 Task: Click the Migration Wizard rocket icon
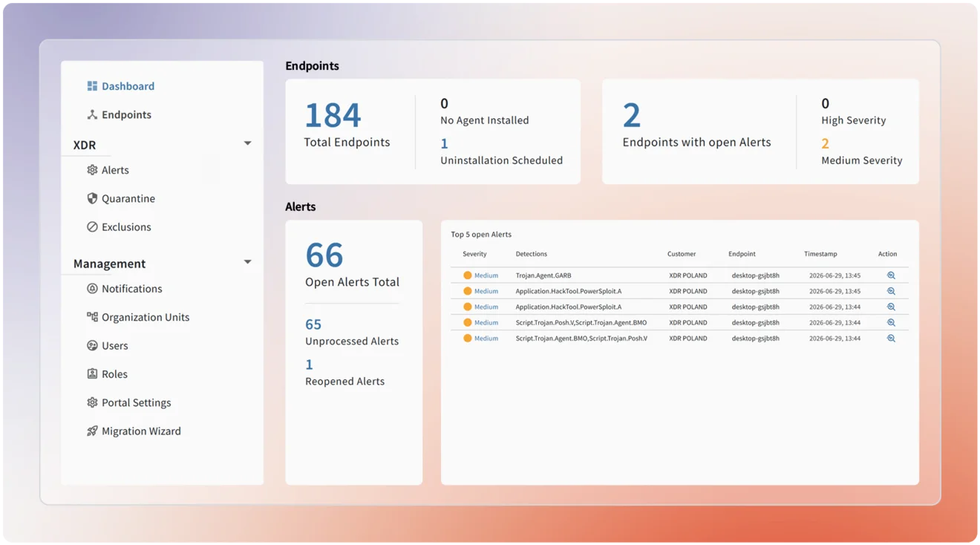coord(92,431)
